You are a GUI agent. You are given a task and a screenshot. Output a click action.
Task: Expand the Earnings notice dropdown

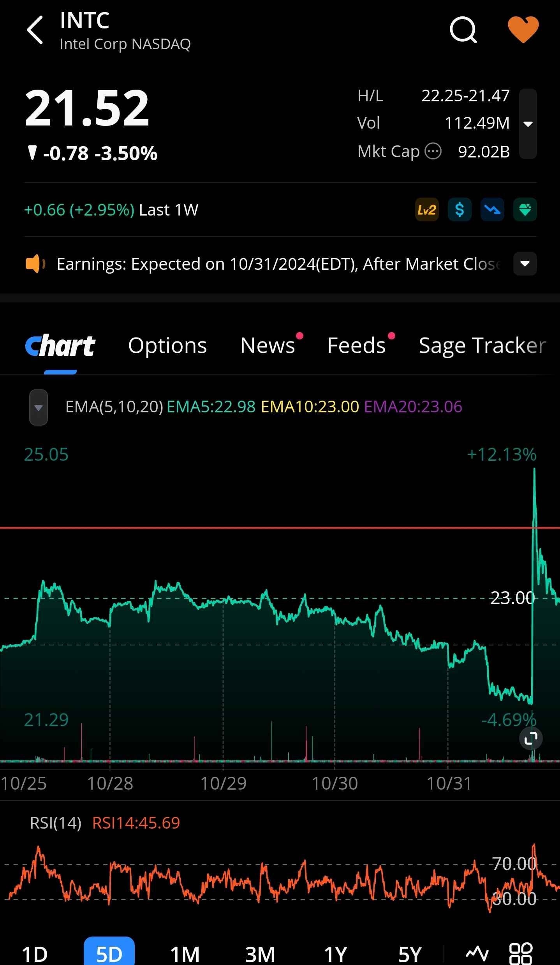[525, 264]
